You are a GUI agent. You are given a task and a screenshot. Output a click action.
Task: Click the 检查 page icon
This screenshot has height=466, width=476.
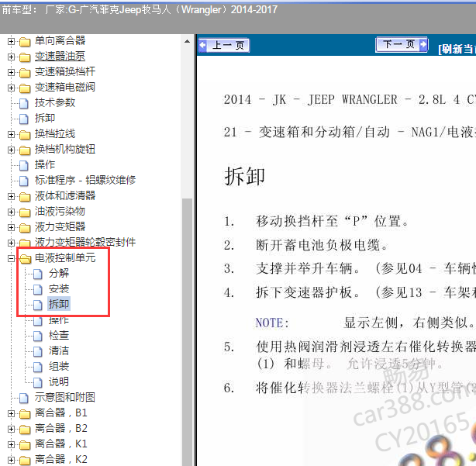tap(38, 336)
